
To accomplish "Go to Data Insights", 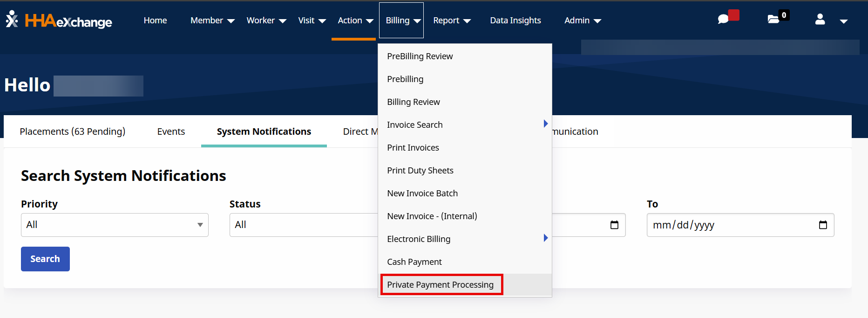I will pyautogui.click(x=515, y=21).
